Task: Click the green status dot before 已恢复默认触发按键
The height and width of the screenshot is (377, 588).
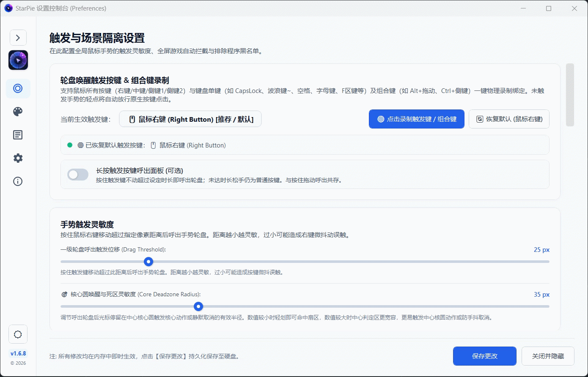Action: 70,145
